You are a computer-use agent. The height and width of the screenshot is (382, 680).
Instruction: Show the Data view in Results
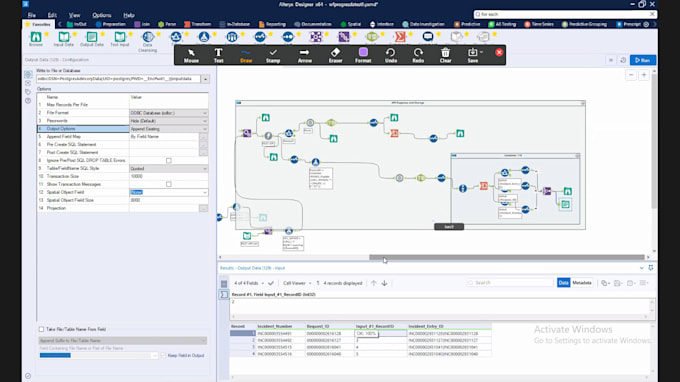point(563,283)
